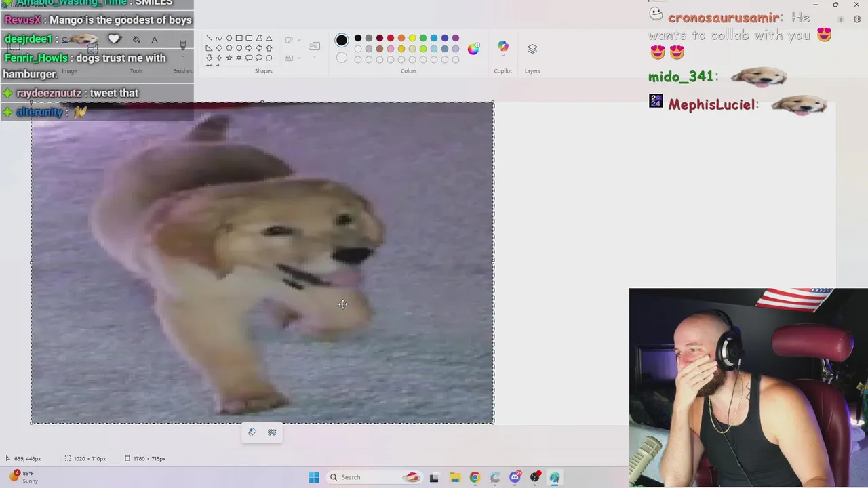Pick the lime color swatch

pyautogui.click(x=423, y=49)
